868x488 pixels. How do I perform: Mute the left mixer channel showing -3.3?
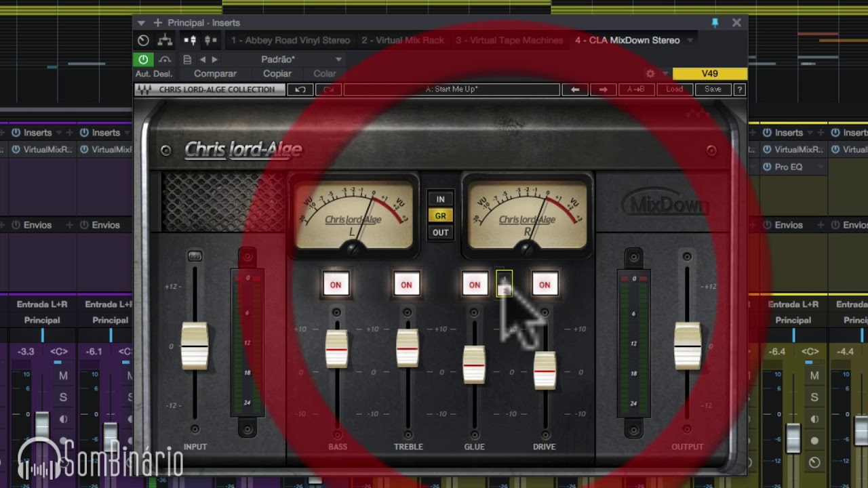[x=63, y=375]
